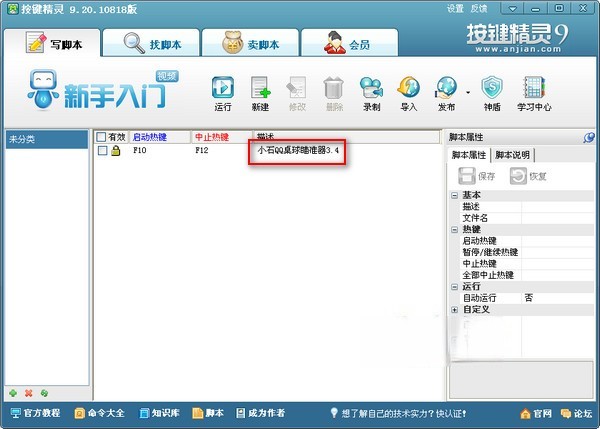Click the 文件名 property value field
The width and height of the screenshot is (600, 429).
[x=558, y=218]
